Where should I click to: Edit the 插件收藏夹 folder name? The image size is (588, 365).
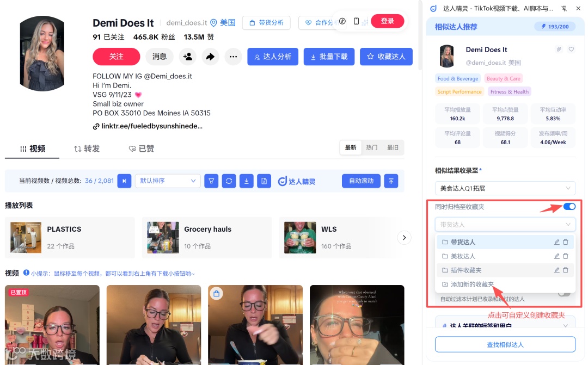pos(557,270)
